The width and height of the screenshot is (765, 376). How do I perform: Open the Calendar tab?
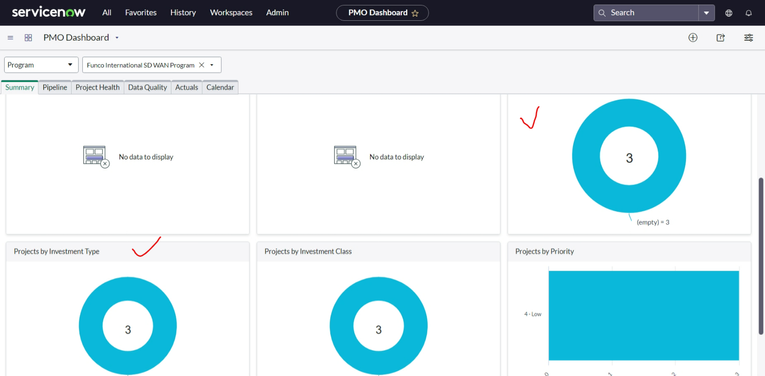tap(220, 87)
